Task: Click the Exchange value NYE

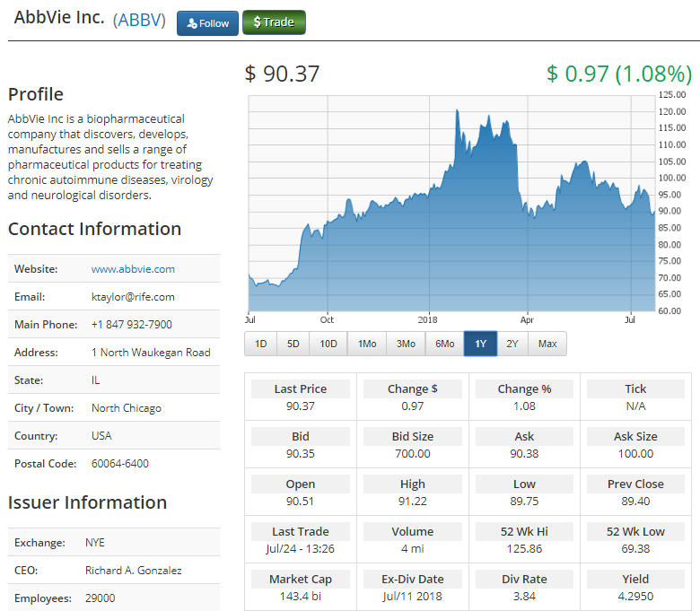Action: pyautogui.click(x=94, y=543)
